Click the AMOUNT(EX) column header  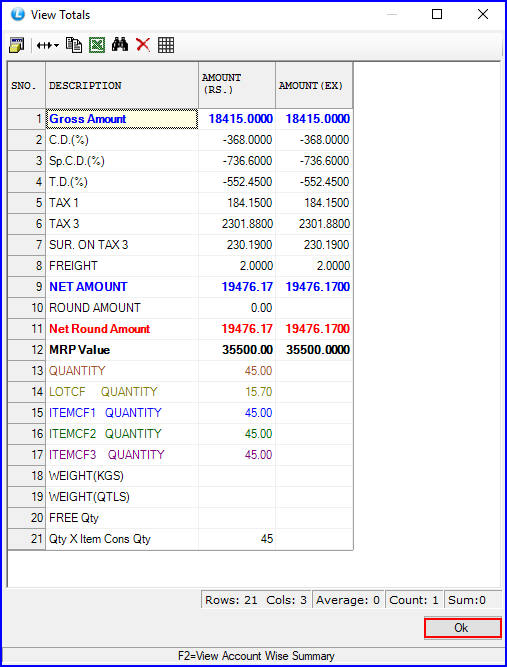click(x=314, y=85)
